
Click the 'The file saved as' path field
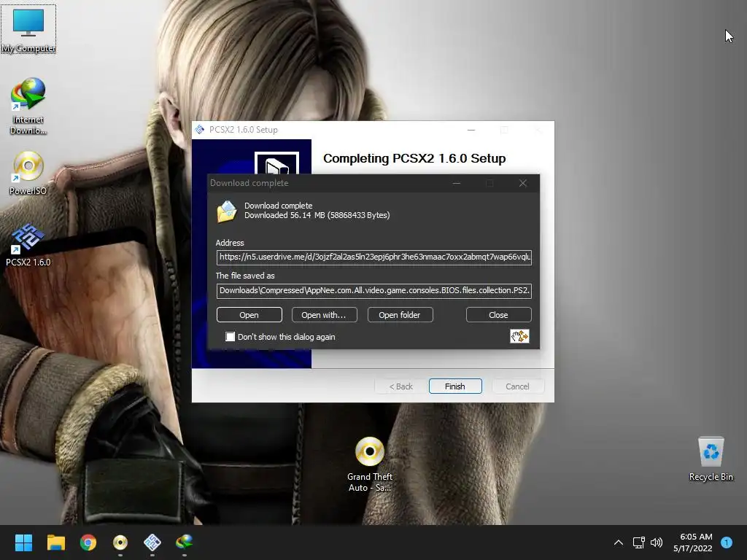(374, 290)
